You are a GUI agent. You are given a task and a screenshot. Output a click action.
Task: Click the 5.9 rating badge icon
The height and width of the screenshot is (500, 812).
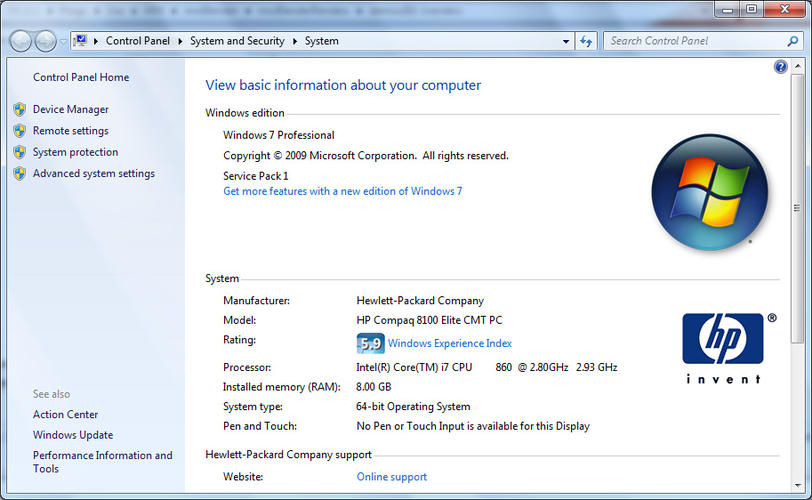click(370, 343)
